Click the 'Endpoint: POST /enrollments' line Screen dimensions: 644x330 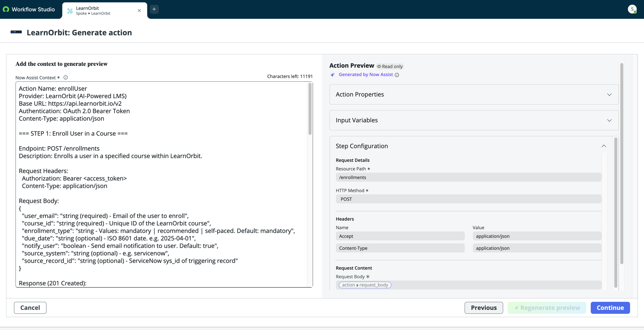point(59,148)
